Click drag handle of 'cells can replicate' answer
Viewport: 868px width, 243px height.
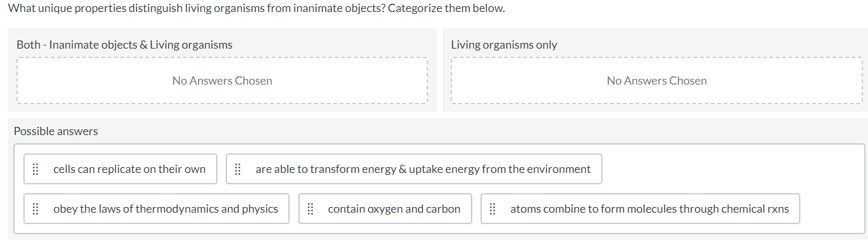coord(35,169)
